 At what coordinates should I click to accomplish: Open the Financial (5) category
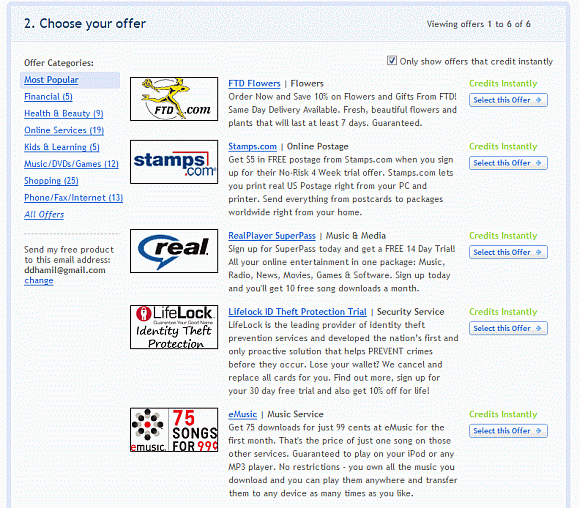click(48, 97)
